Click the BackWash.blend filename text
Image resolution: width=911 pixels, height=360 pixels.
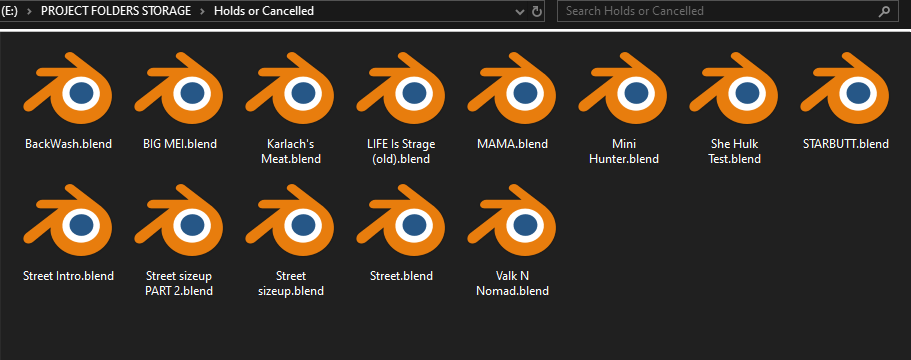click(69, 144)
